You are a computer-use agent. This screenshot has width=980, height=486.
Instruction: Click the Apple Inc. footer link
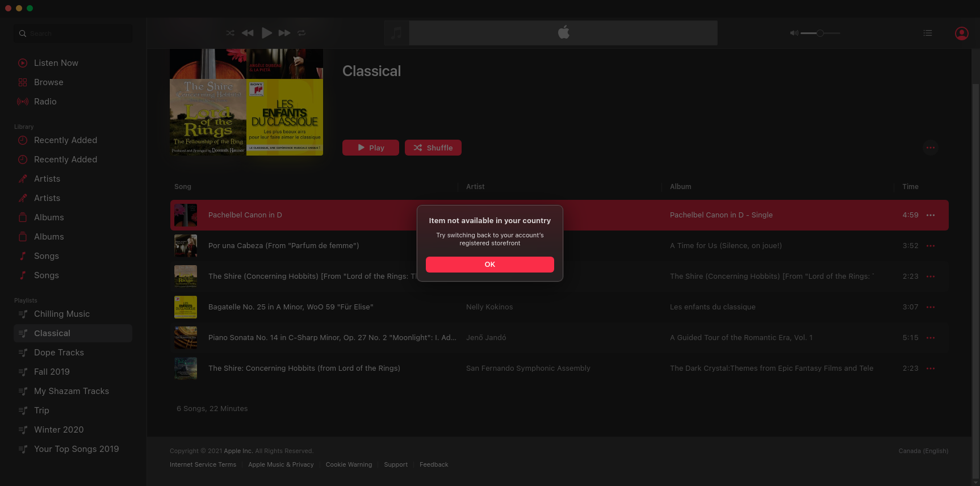(238, 451)
